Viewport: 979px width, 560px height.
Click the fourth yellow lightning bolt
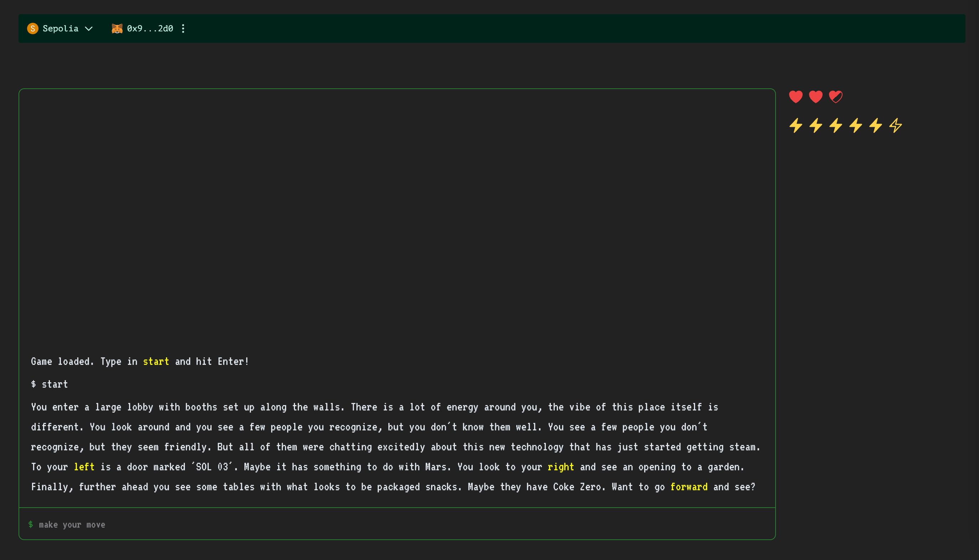click(x=856, y=125)
